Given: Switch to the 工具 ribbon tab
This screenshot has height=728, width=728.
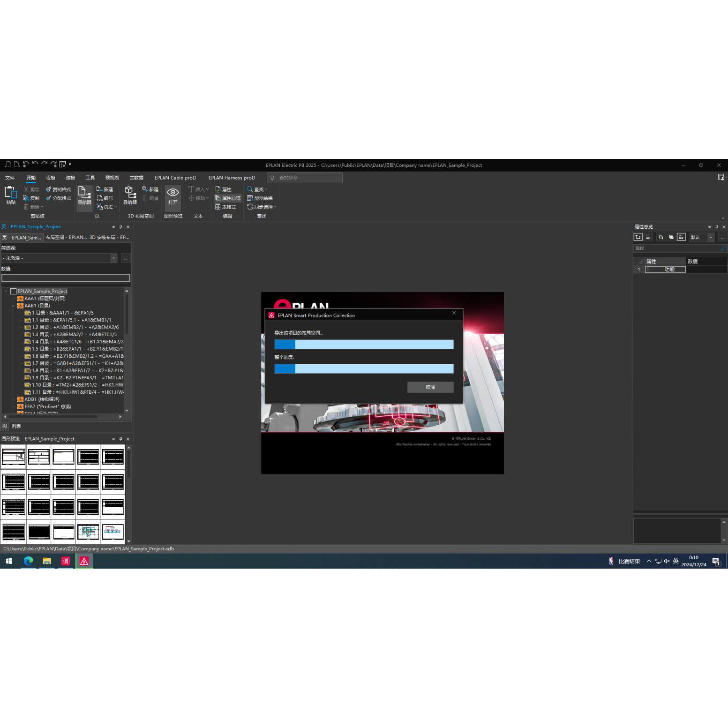Looking at the screenshot, I should pos(90,178).
